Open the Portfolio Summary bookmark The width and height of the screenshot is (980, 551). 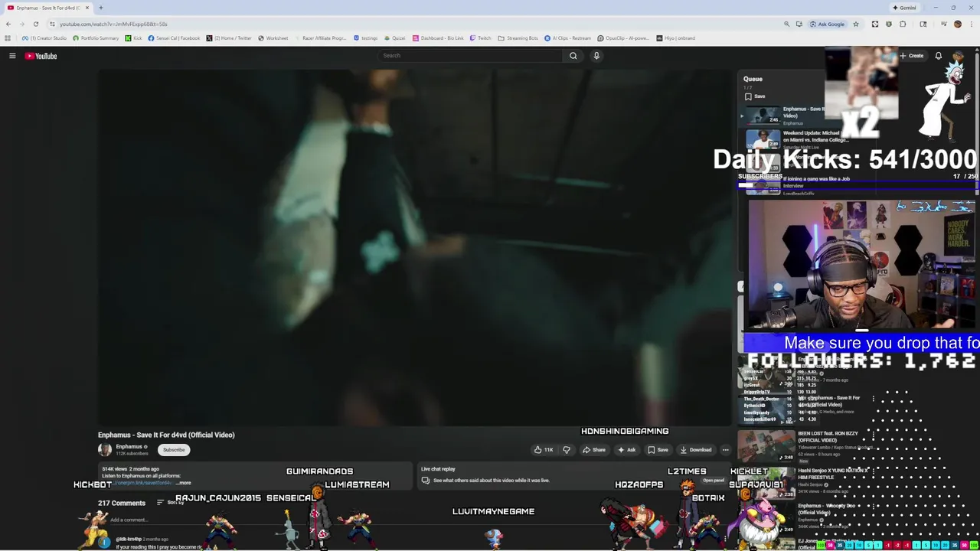pos(96,38)
